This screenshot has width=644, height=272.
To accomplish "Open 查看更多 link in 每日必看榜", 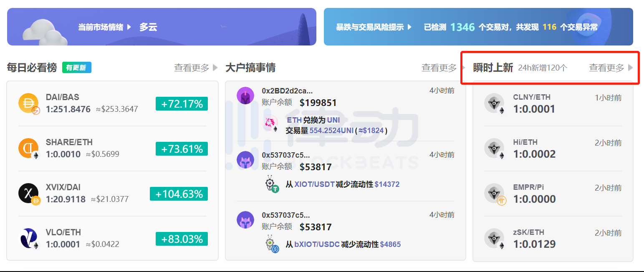I will [x=192, y=68].
